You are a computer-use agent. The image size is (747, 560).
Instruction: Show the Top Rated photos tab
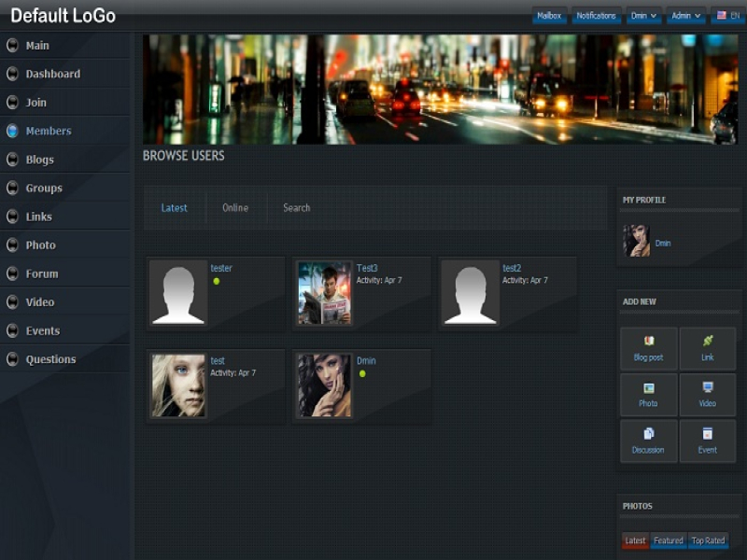pos(708,540)
